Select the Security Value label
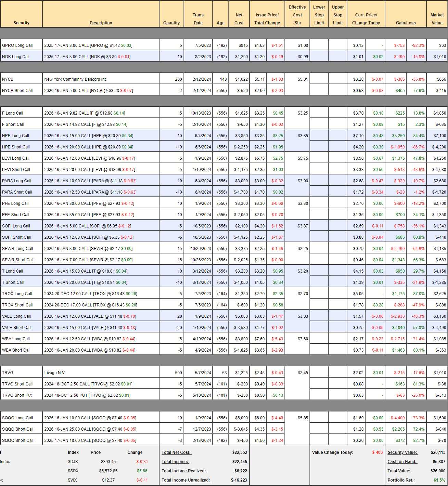This screenshot has height=486, width=448. point(402,452)
